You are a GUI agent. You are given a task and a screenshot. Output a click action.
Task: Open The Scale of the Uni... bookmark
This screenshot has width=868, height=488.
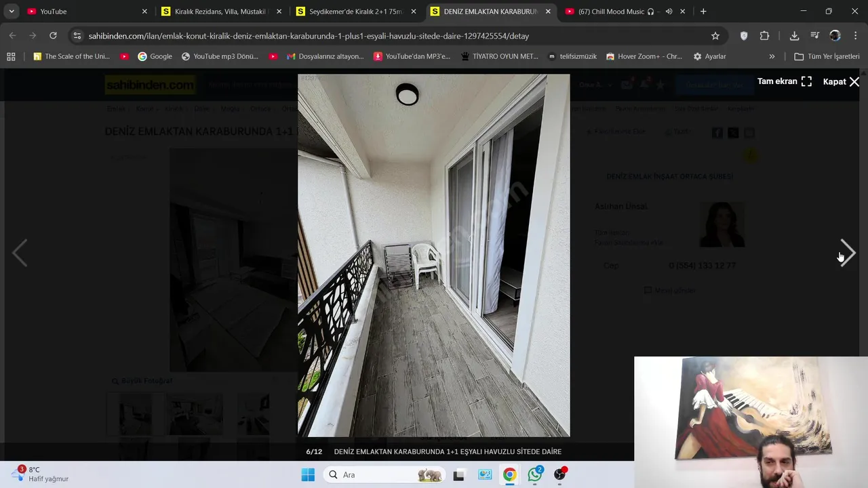click(x=71, y=56)
